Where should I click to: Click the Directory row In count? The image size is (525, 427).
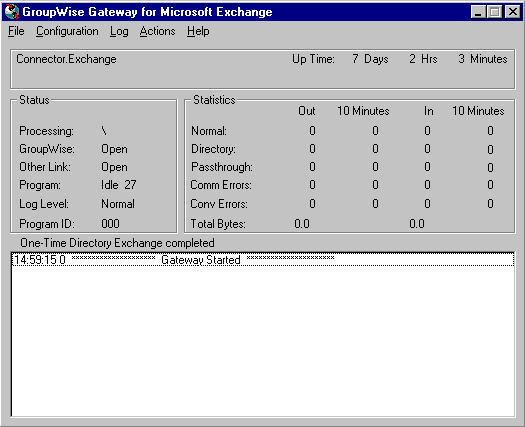[x=427, y=149]
